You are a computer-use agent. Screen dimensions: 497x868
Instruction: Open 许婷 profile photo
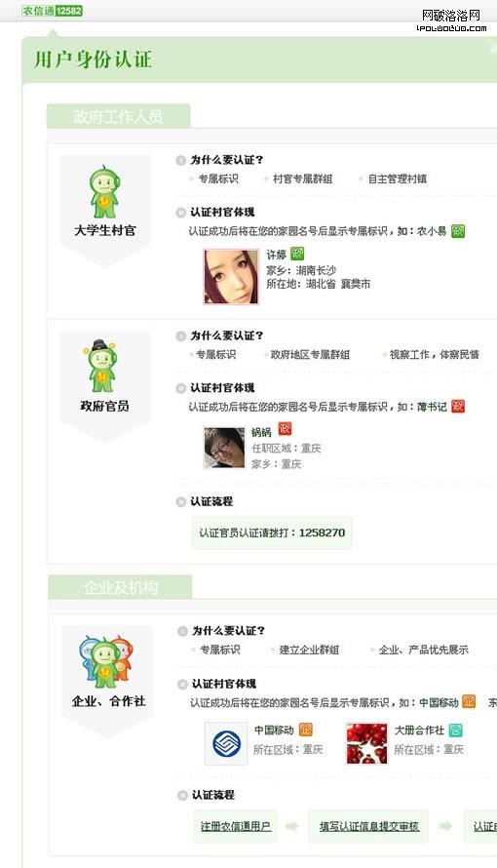pyautogui.click(x=231, y=277)
